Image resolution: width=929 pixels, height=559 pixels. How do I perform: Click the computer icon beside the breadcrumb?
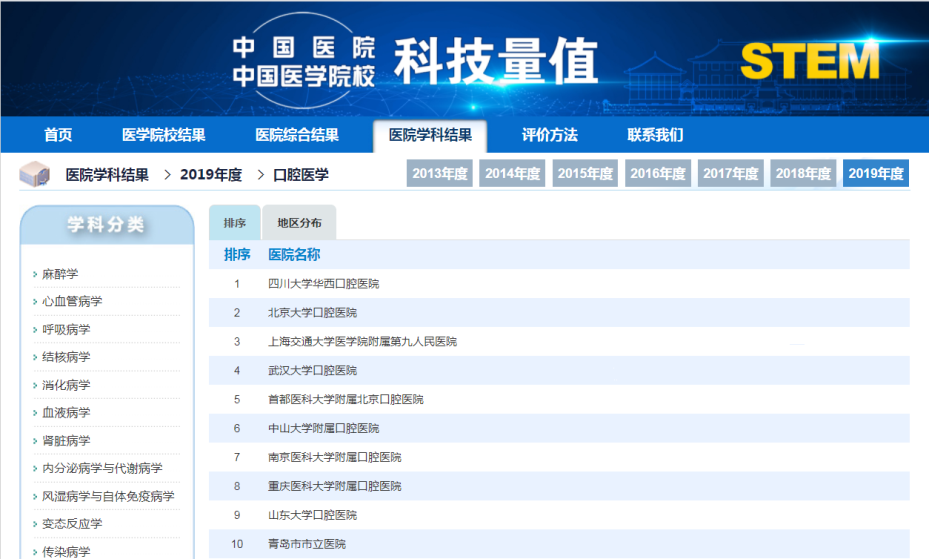[35, 174]
